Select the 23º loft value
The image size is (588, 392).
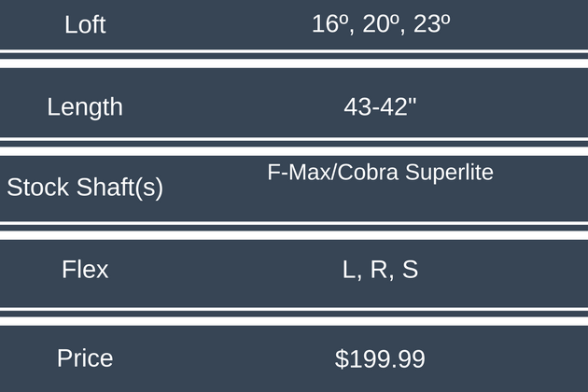pyautogui.click(x=431, y=25)
